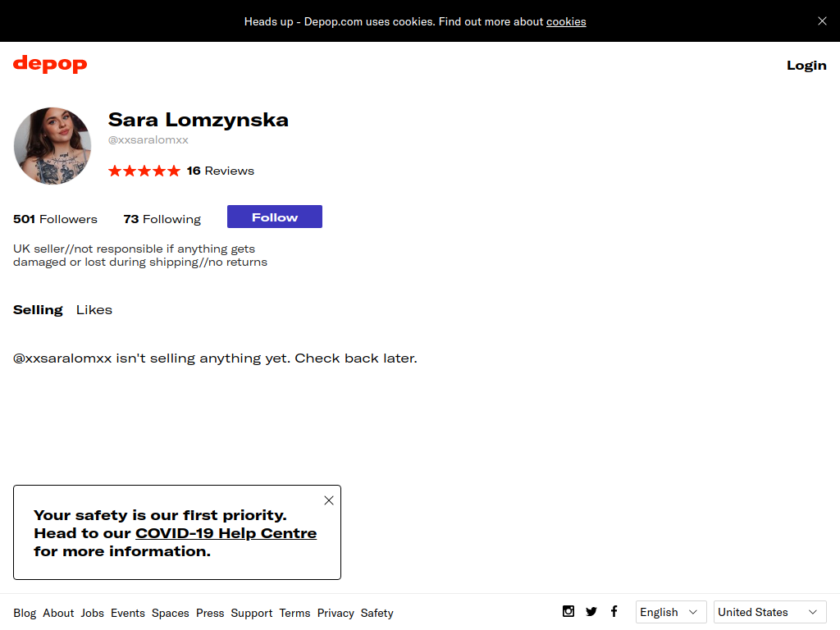Viewport: 840px width, 630px height.
Task: Open Depop's Twitter page icon
Action: 591,611
